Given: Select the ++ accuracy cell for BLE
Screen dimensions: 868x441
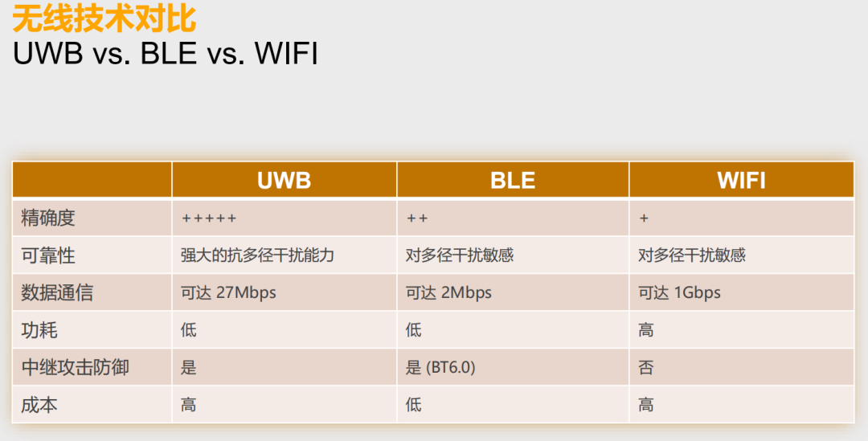Looking at the screenshot, I should (417, 218).
